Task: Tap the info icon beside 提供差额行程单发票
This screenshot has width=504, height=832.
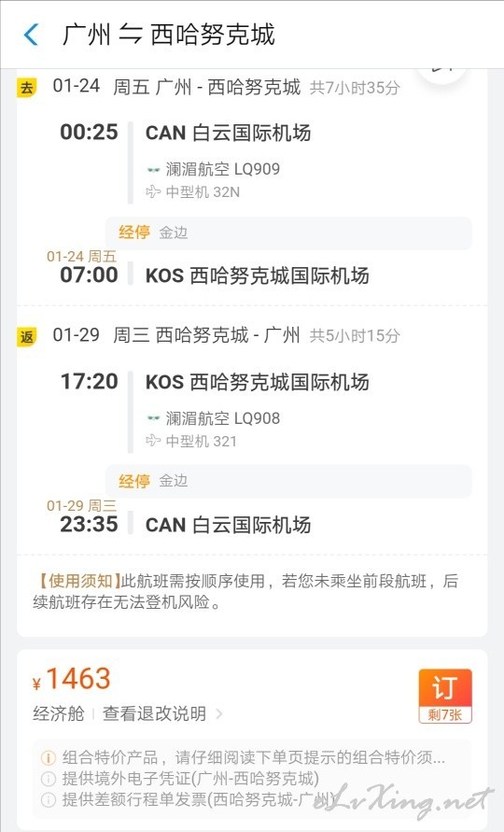Action: tap(49, 799)
